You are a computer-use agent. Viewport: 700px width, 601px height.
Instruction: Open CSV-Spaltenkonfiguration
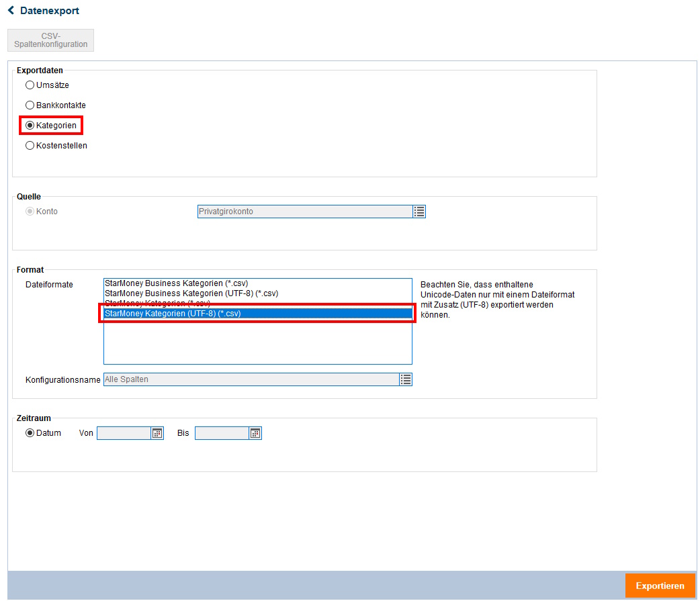[x=51, y=40]
